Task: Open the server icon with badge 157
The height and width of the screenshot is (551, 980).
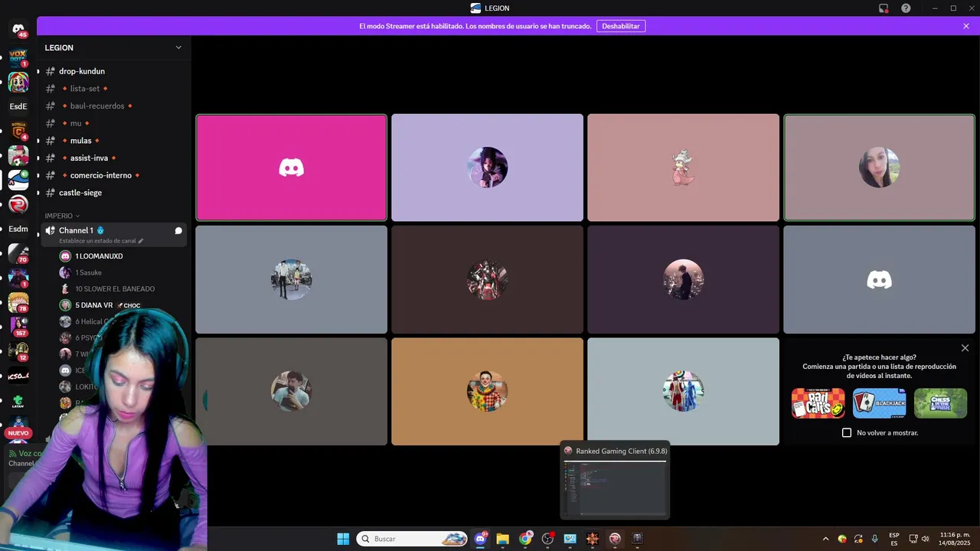Action: pyautogui.click(x=18, y=326)
